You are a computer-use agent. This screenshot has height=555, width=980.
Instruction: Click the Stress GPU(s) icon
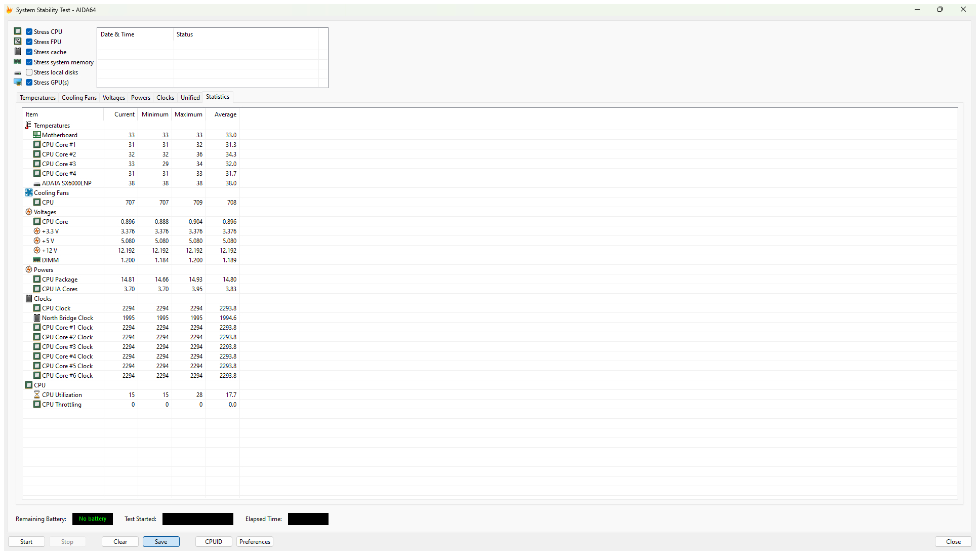(x=18, y=82)
